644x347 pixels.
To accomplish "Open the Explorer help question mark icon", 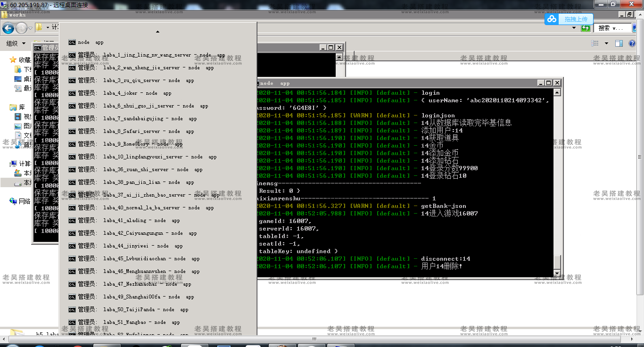I will click(633, 43).
